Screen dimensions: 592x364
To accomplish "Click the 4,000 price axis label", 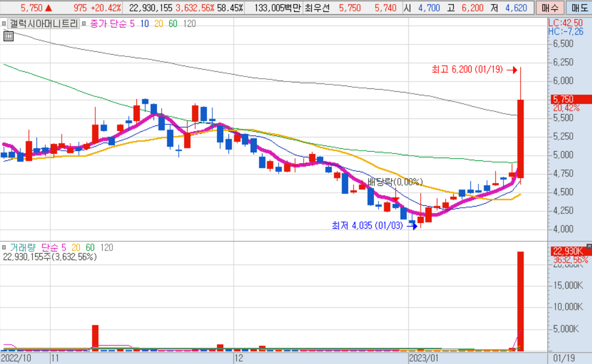I will 563,229.
